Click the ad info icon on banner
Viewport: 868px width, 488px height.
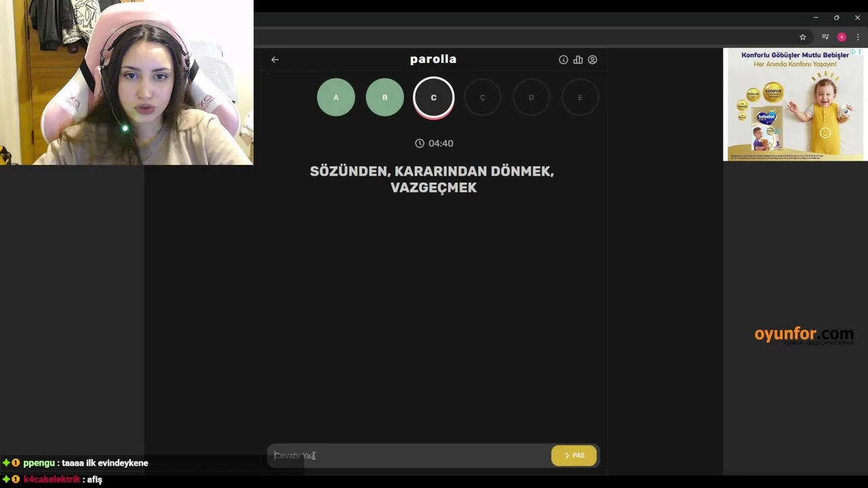tap(853, 52)
